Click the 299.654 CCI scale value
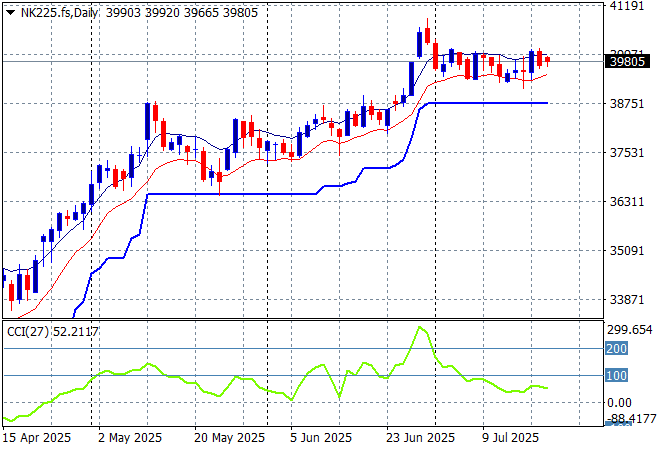The image size is (660, 450). coord(631,330)
